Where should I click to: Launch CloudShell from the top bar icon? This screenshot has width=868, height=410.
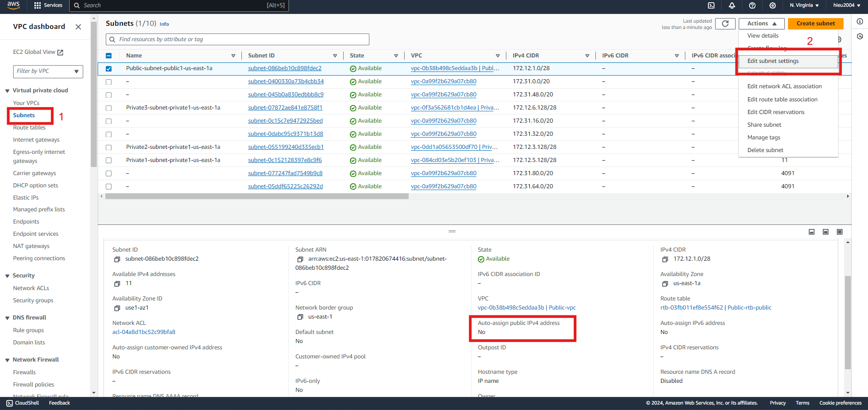(711, 5)
